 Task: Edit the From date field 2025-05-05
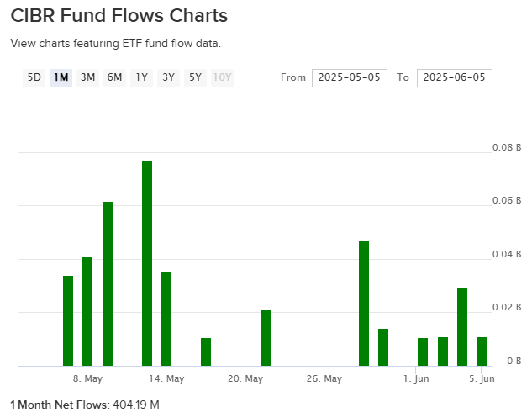point(350,78)
